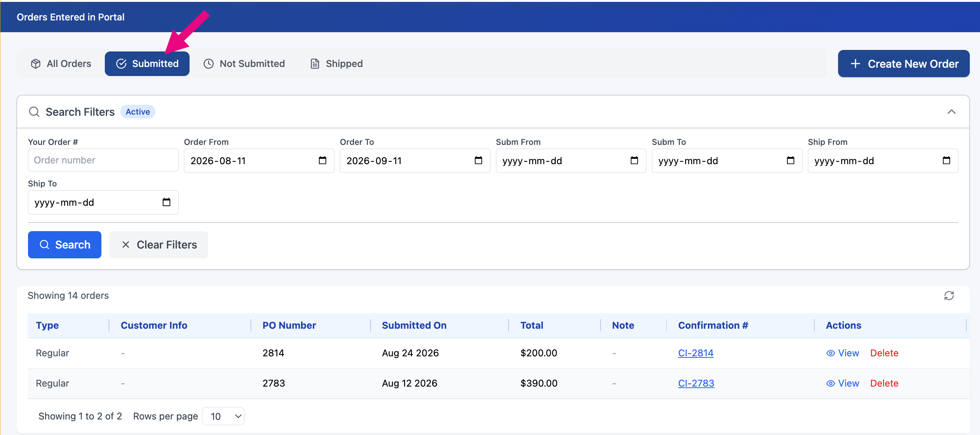Open calendar picker for Order To date

478,160
